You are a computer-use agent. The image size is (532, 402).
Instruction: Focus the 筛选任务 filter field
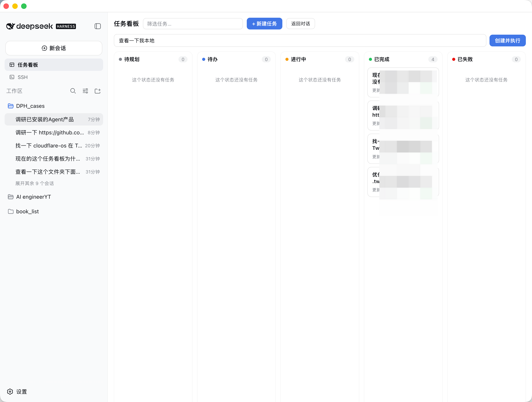(193, 24)
